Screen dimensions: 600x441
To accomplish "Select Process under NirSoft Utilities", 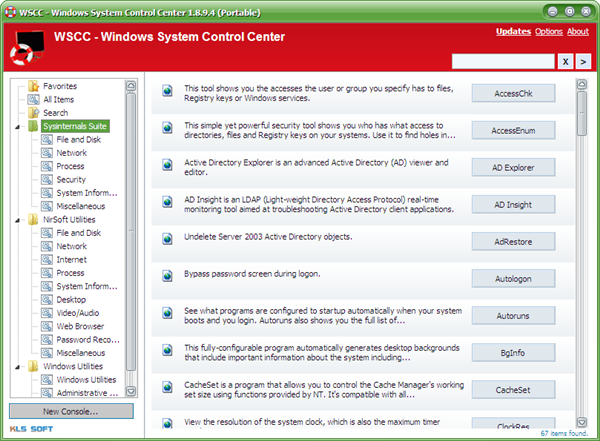I will (x=70, y=273).
